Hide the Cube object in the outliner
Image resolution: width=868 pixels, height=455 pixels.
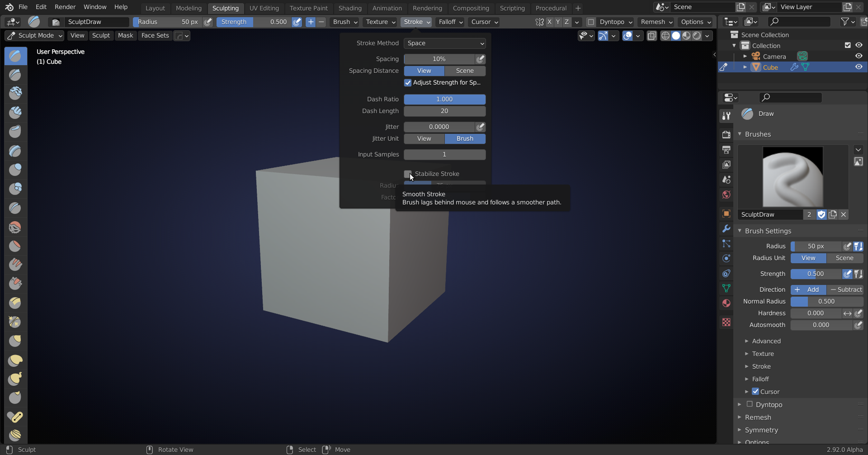coord(859,66)
